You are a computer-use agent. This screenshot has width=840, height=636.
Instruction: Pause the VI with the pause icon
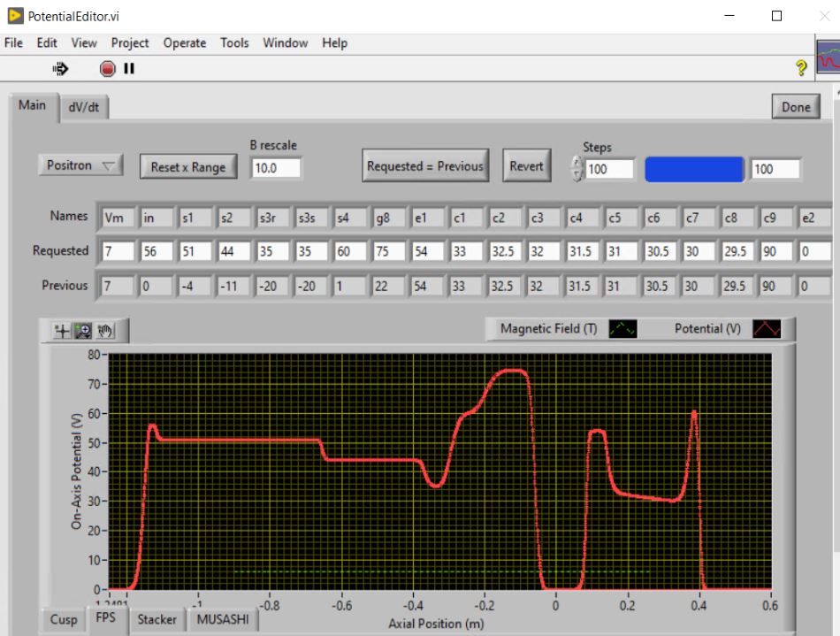point(129,67)
